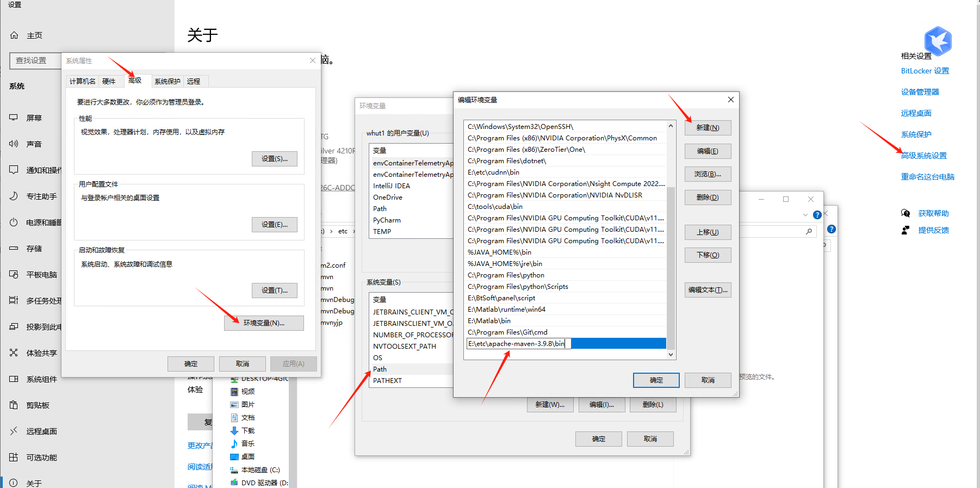
Task: Click New (新建(N)) in edit variable dialog
Action: [x=708, y=128]
